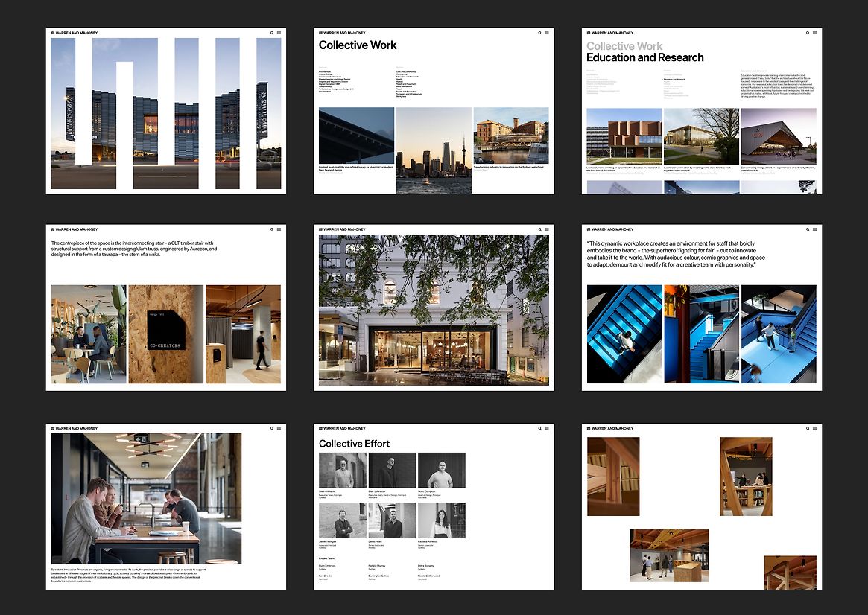Click search icon on Education and Research page
This screenshot has height=615, width=868.
[x=807, y=33]
